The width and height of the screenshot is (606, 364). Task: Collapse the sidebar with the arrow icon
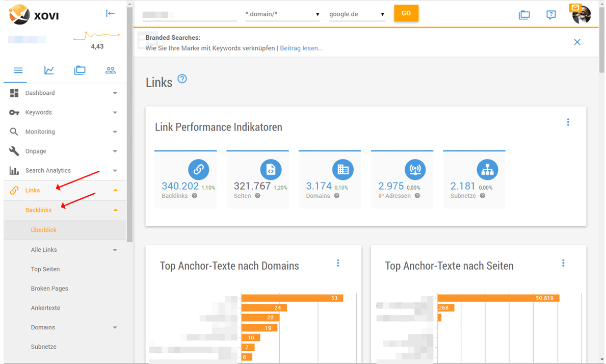(110, 14)
